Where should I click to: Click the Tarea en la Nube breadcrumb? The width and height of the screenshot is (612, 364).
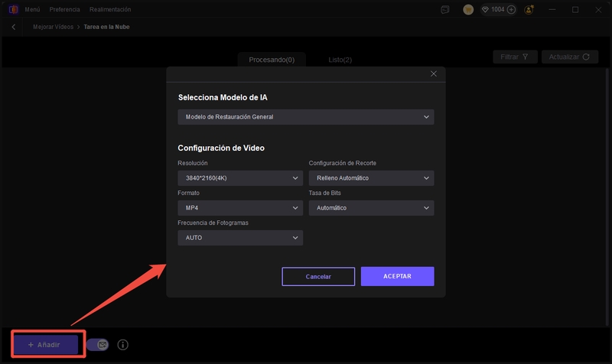(x=106, y=27)
